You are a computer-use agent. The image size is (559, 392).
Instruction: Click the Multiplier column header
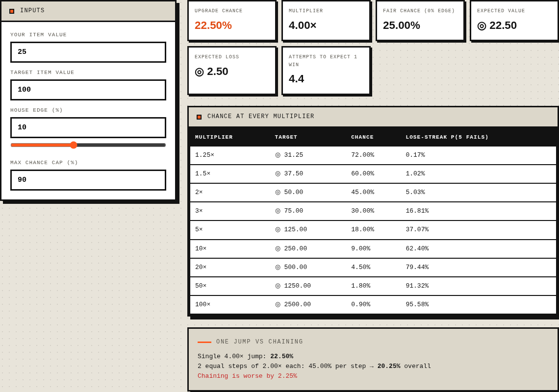point(214,137)
